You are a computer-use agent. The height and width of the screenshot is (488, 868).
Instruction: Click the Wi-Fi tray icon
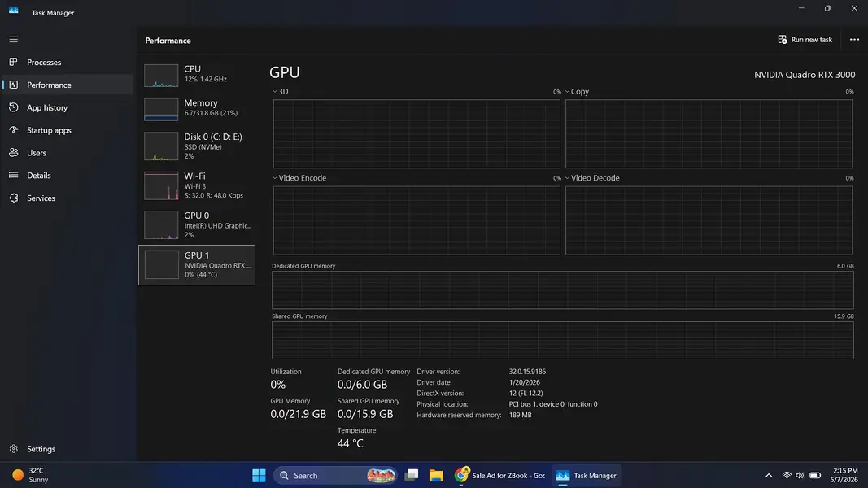click(x=786, y=475)
